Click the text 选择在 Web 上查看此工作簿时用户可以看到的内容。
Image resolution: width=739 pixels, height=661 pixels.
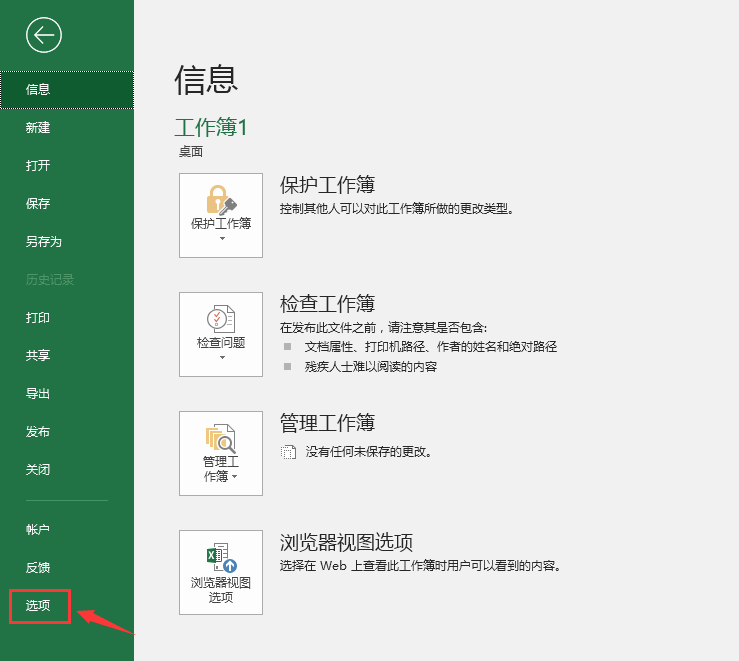(420, 565)
